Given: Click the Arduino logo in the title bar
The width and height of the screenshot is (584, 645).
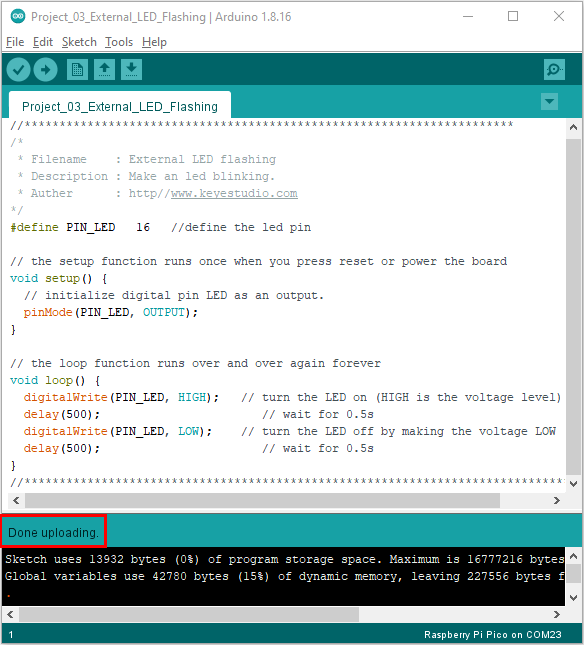Looking at the screenshot, I should pos(18,16).
